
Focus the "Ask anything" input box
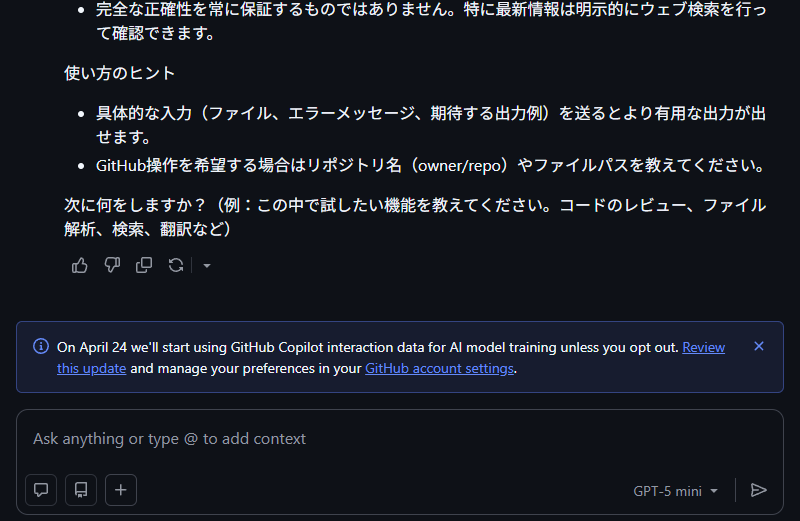pyautogui.click(x=400, y=439)
